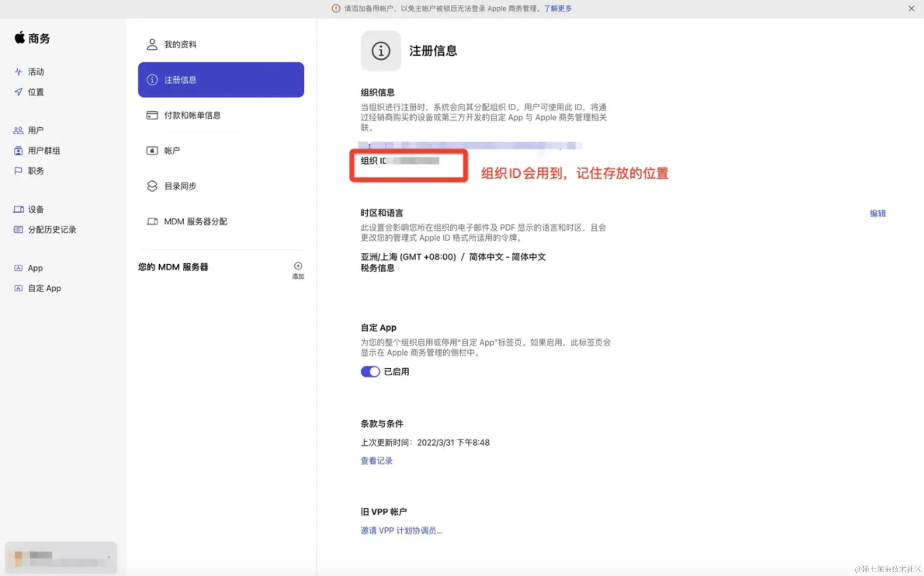Open the Devices (设备) laptop icon

pos(18,209)
